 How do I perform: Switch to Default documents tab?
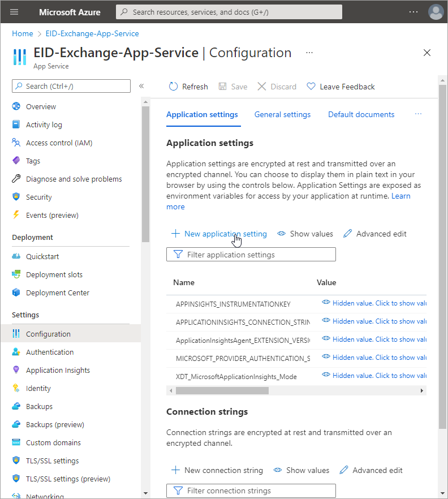point(361,114)
